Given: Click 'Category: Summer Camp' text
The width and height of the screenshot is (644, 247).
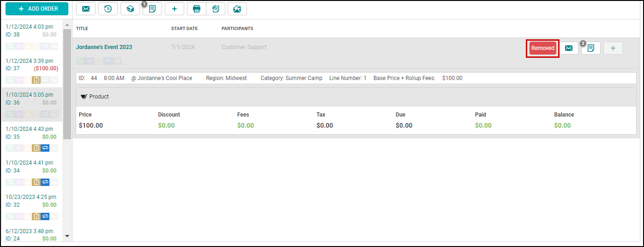Looking at the screenshot, I should (291, 78).
